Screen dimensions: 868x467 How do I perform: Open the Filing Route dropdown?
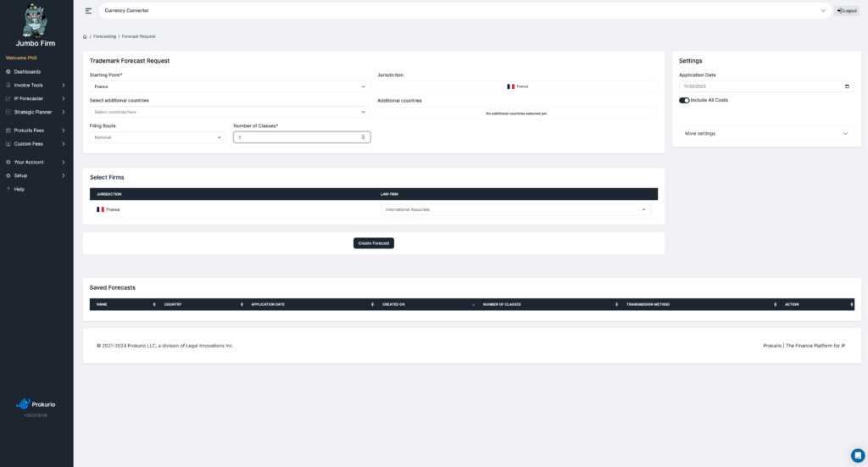point(158,137)
